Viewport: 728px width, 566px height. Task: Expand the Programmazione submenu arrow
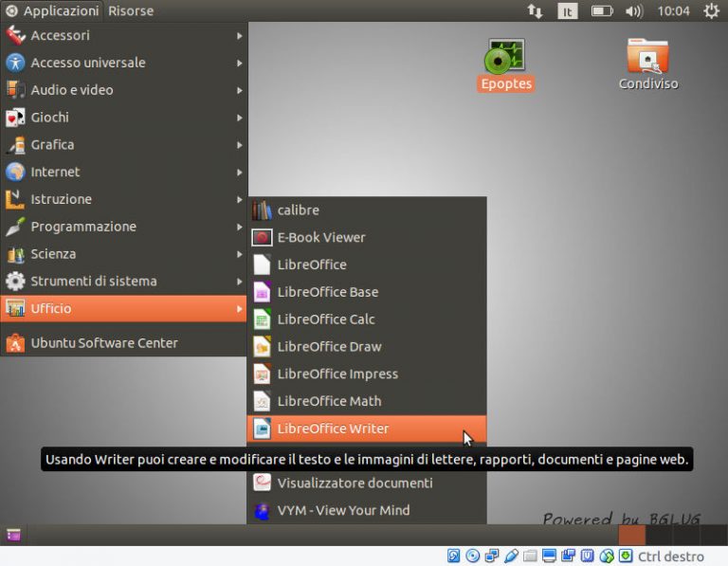239,227
